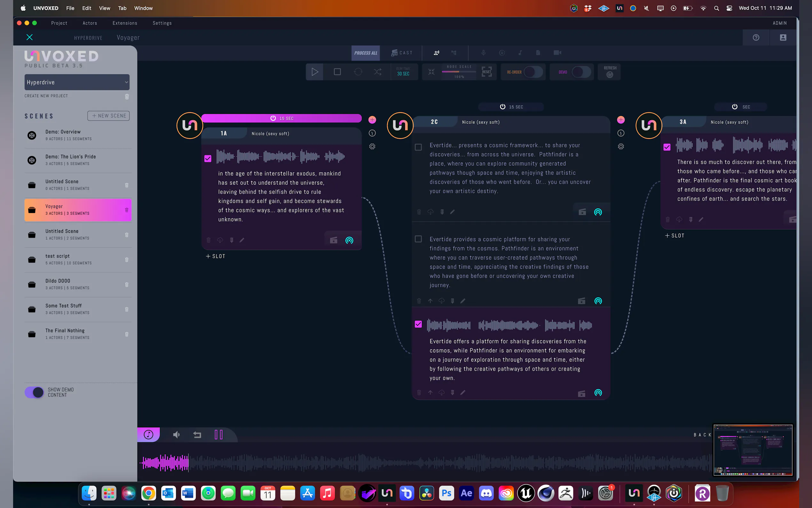Open the Actors menu

point(90,23)
